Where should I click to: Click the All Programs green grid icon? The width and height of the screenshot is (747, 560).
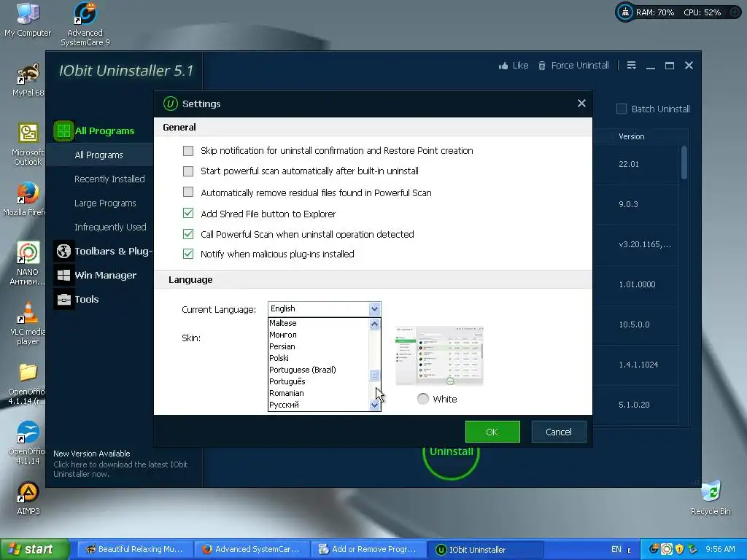click(63, 131)
